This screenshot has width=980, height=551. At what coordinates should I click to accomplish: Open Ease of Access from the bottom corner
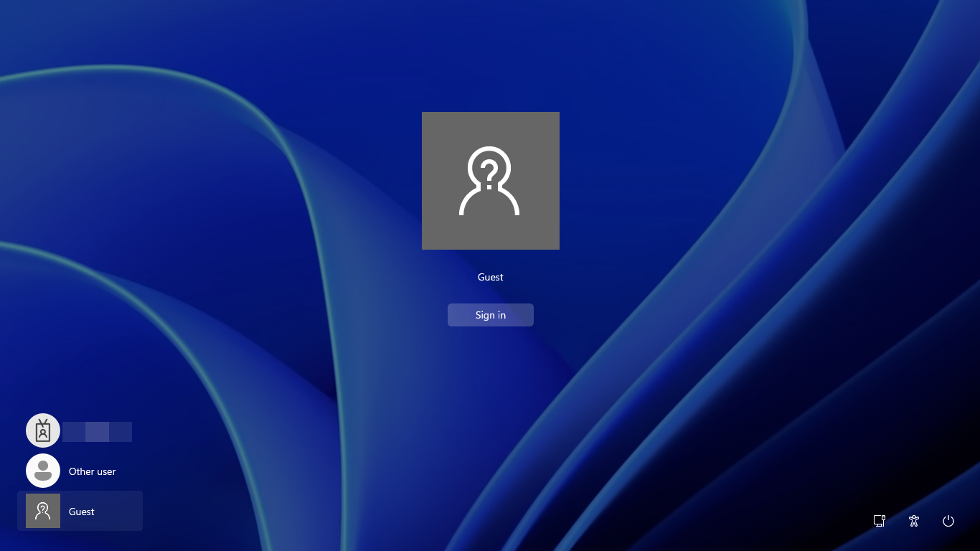coord(914,521)
